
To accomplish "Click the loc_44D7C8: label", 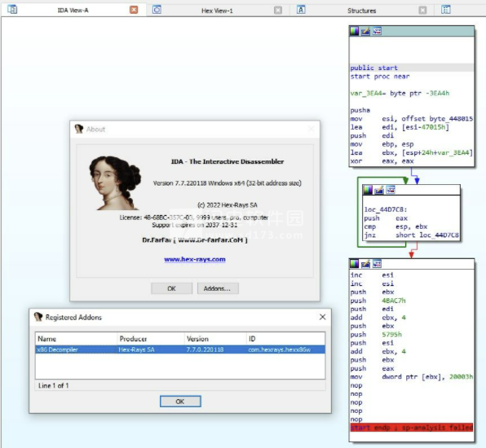I will 386,209.
